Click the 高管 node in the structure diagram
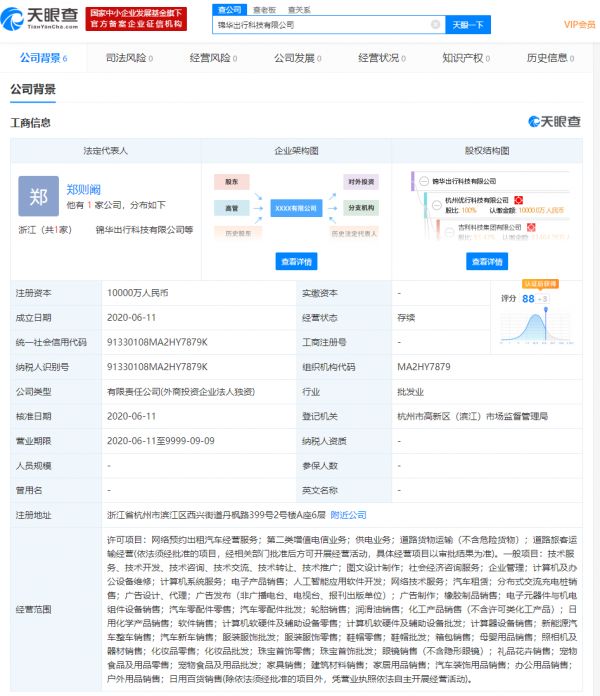 point(231,208)
